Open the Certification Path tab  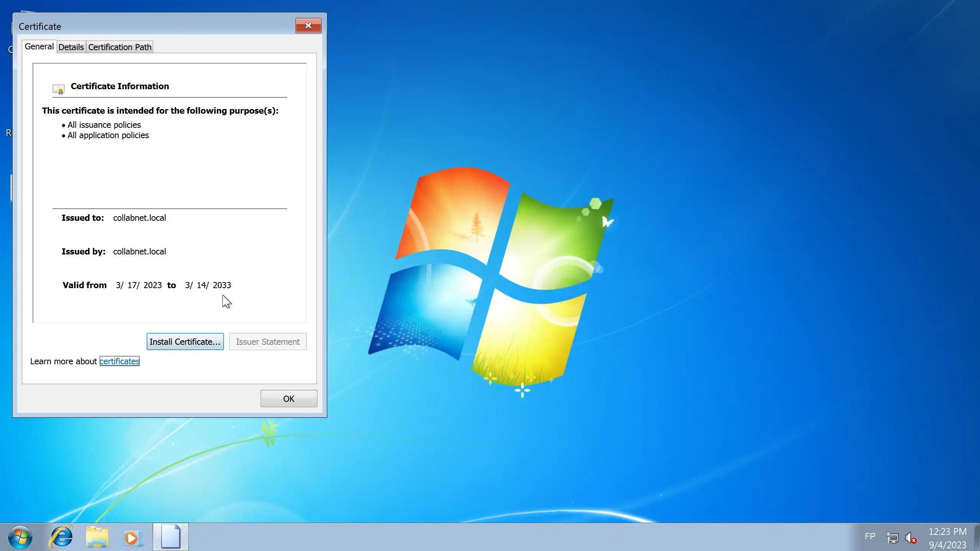tap(120, 47)
